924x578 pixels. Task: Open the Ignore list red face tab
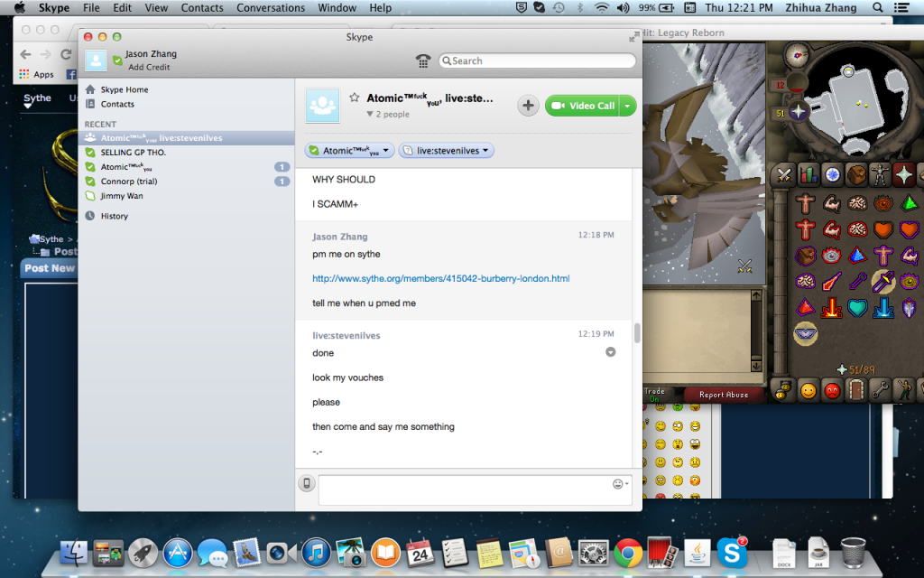(x=832, y=390)
